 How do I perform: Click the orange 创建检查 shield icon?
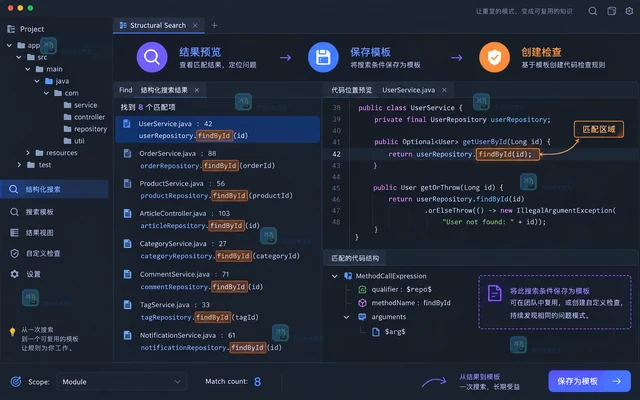[494, 57]
